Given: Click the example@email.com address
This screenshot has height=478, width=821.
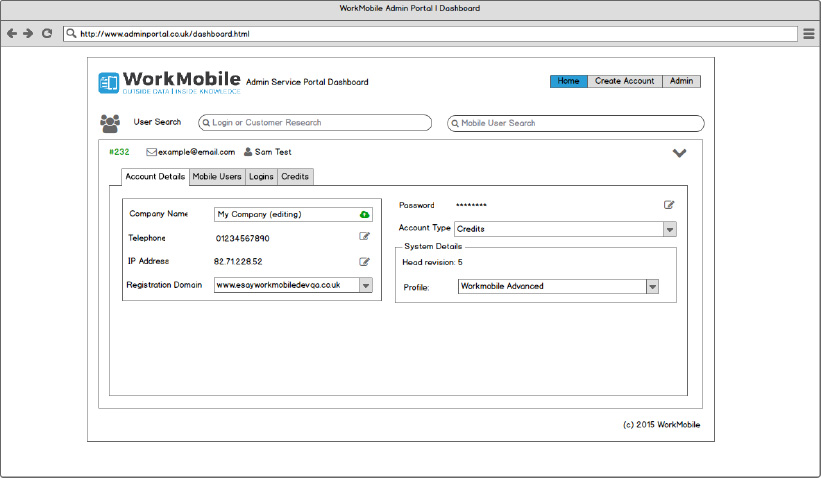Looking at the screenshot, I should [196, 152].
